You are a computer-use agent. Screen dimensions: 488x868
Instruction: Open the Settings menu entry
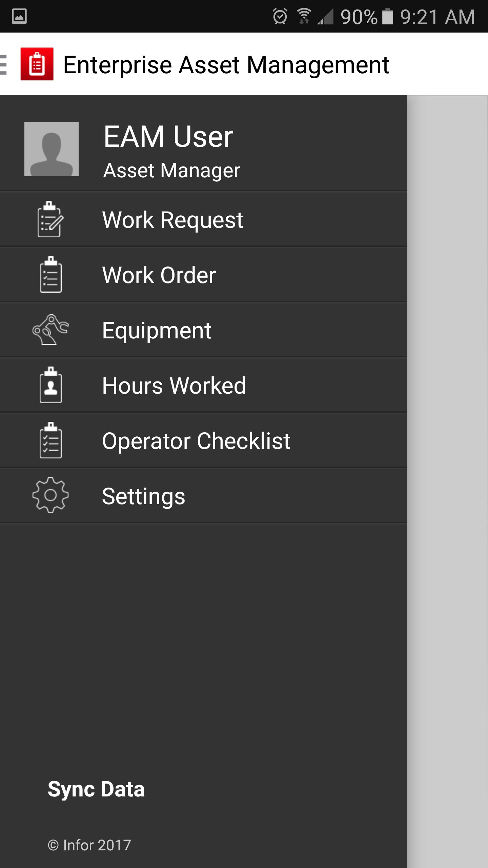tap(144, 496)
